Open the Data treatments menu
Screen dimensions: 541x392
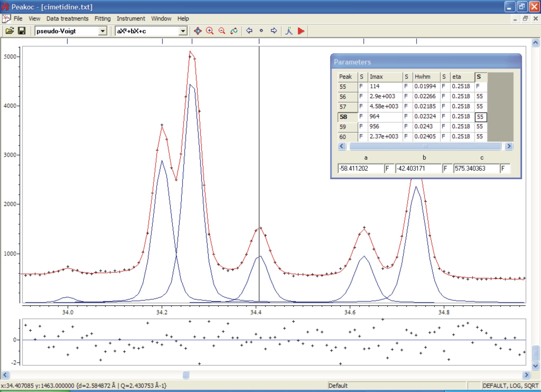pos(67,19)
